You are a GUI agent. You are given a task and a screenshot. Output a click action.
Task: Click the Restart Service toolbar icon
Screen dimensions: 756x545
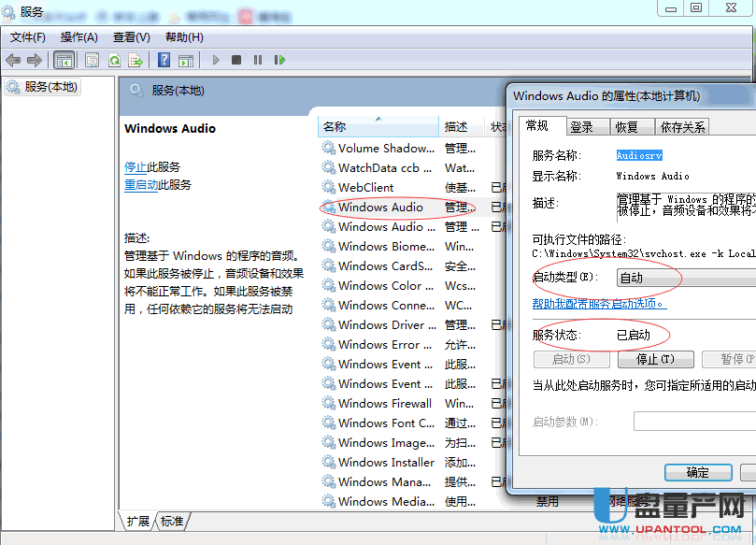click(279, 60)
